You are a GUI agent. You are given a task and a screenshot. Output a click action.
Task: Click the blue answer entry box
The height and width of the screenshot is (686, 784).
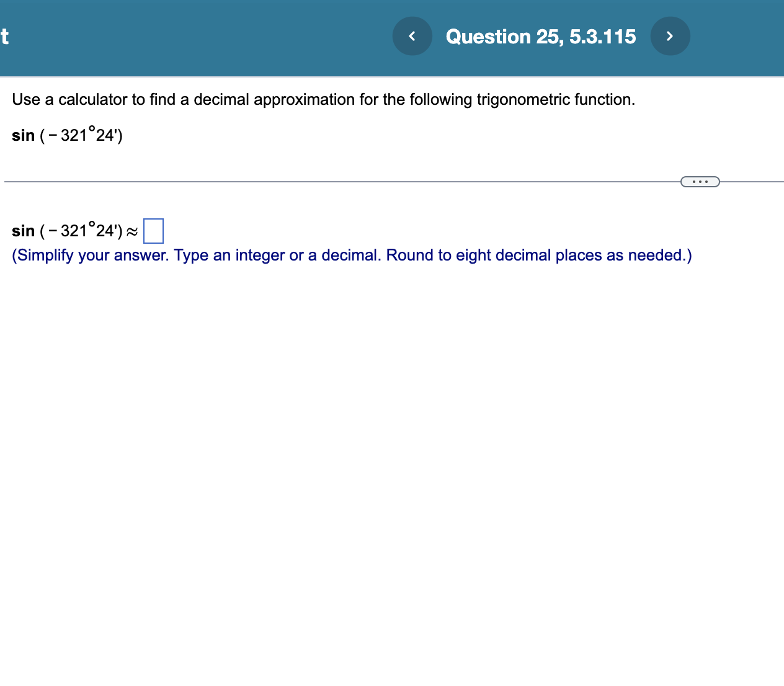click(153, 230)
